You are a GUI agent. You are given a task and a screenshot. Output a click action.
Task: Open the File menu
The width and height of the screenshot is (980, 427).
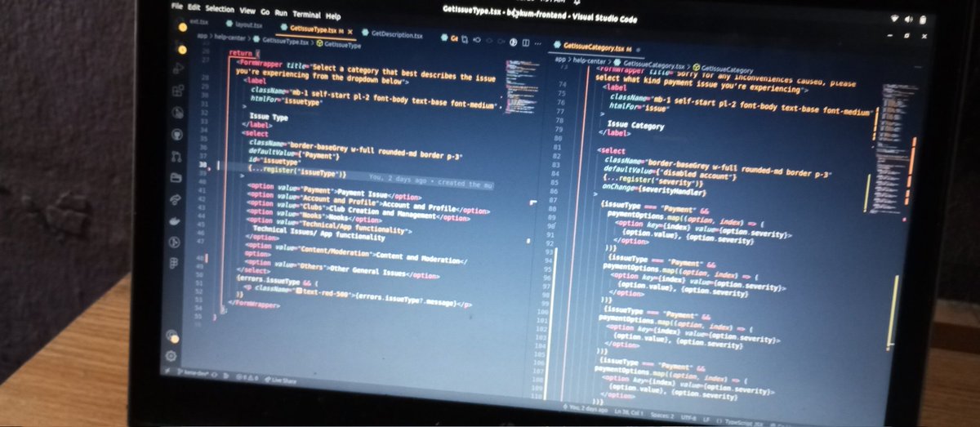[x=176, y=8]
